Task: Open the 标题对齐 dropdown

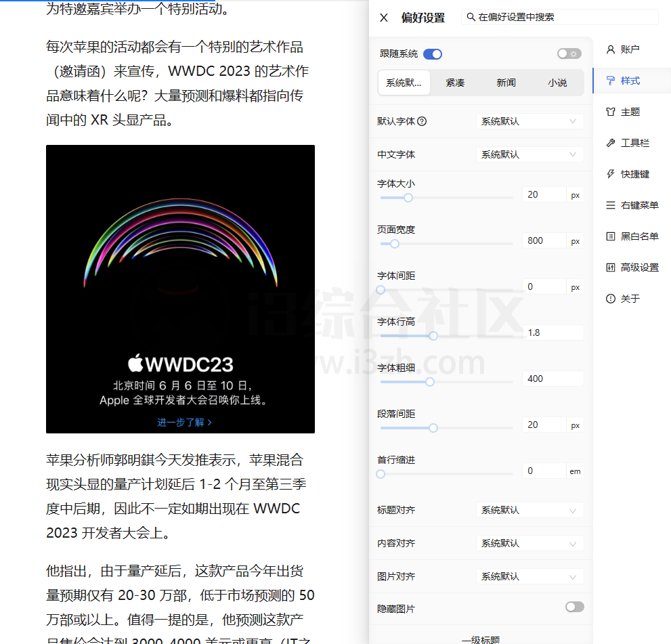Action: (x=529, y=510)
